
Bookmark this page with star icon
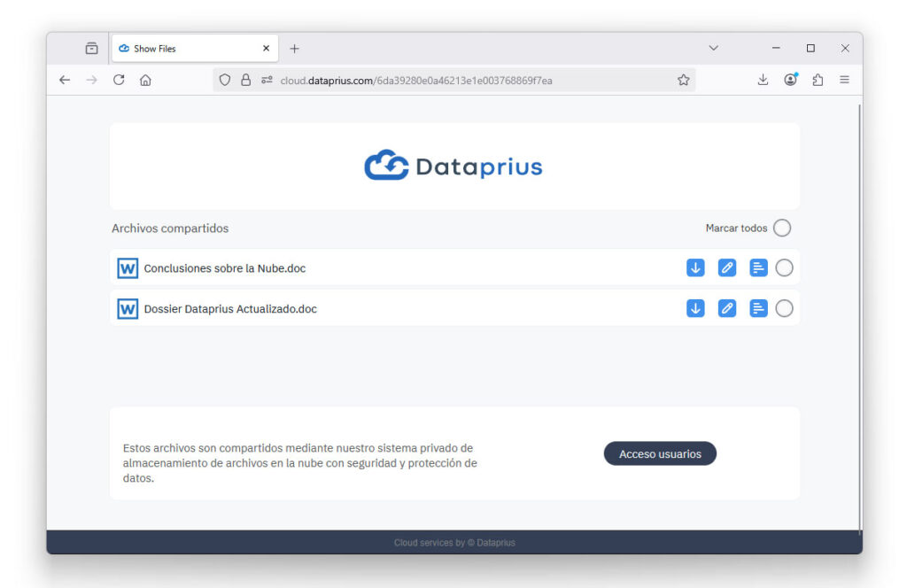pos(683,81)
